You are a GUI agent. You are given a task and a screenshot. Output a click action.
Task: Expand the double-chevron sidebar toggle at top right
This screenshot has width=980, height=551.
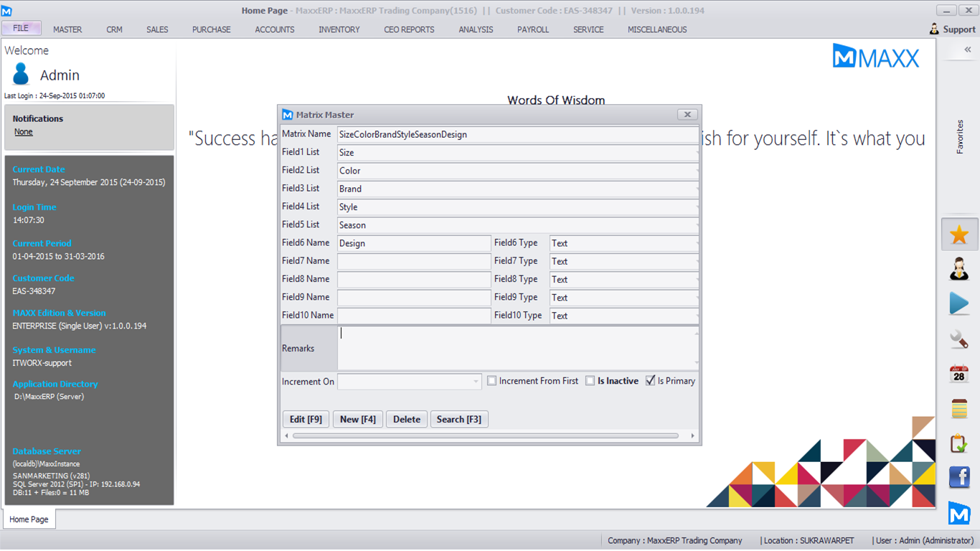pyautogui.click(x=967, y=50)
